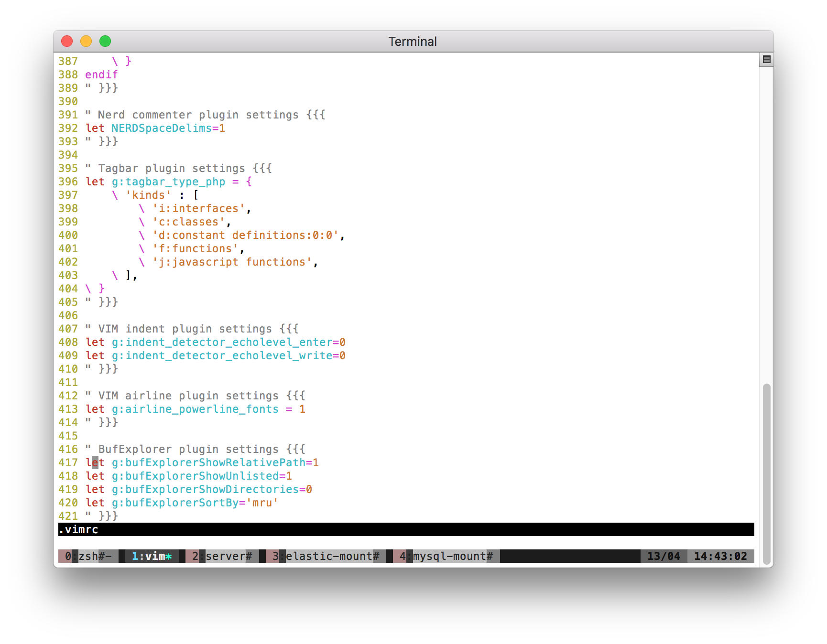Click the clock 14:43:02 in status bar

720,556
